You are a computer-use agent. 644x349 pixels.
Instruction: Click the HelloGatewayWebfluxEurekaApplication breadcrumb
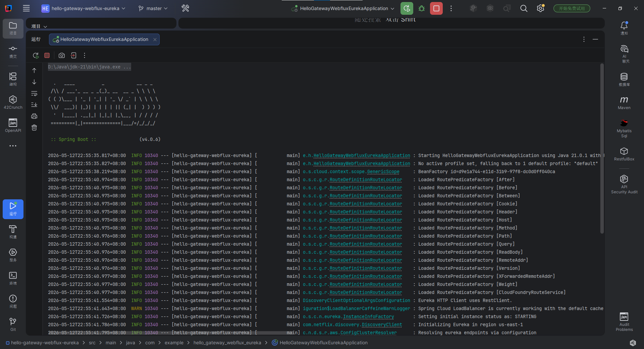click(x=320, y=343)
